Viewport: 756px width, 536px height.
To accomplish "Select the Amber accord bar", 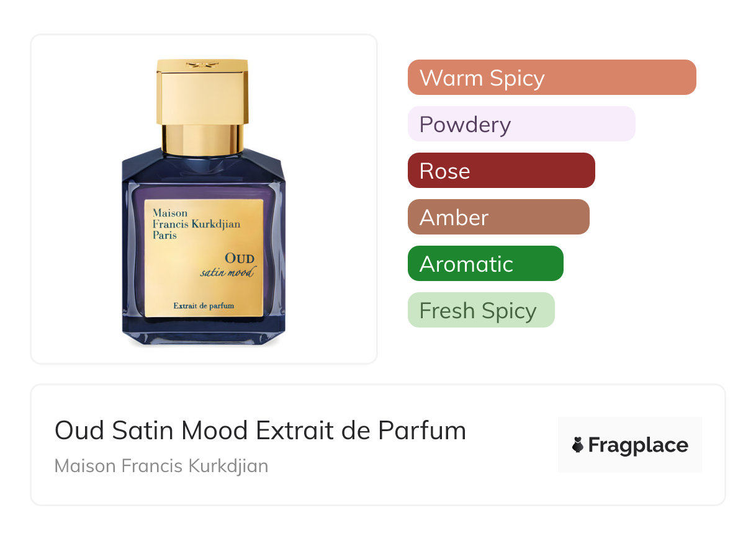I will coord(498,217).
